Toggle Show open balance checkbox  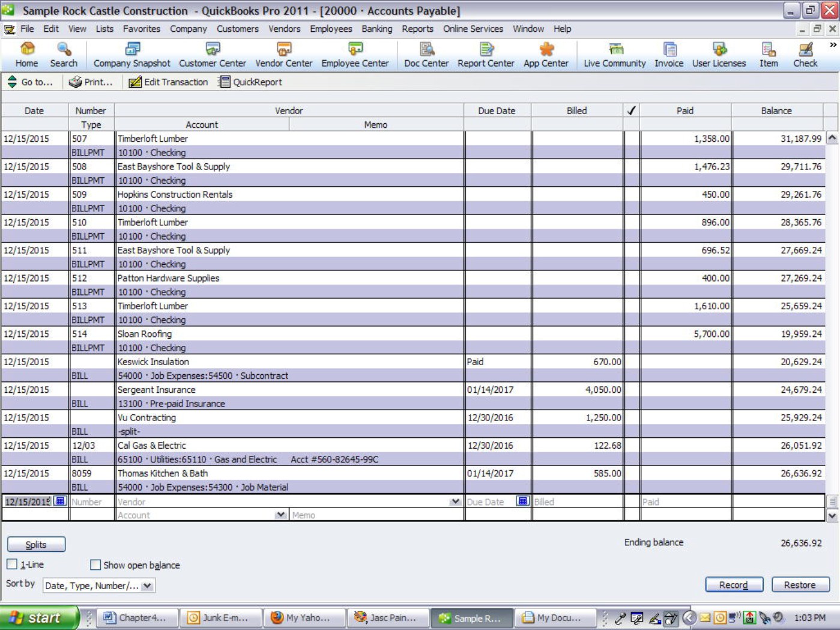(x=95, y=565)
